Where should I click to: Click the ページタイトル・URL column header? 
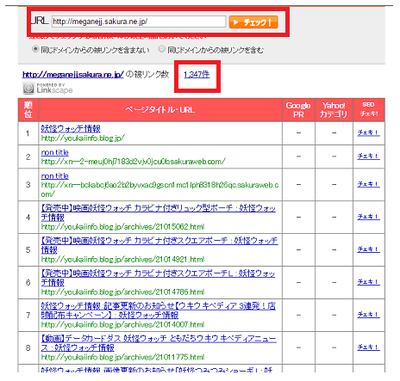pos(160,110)
